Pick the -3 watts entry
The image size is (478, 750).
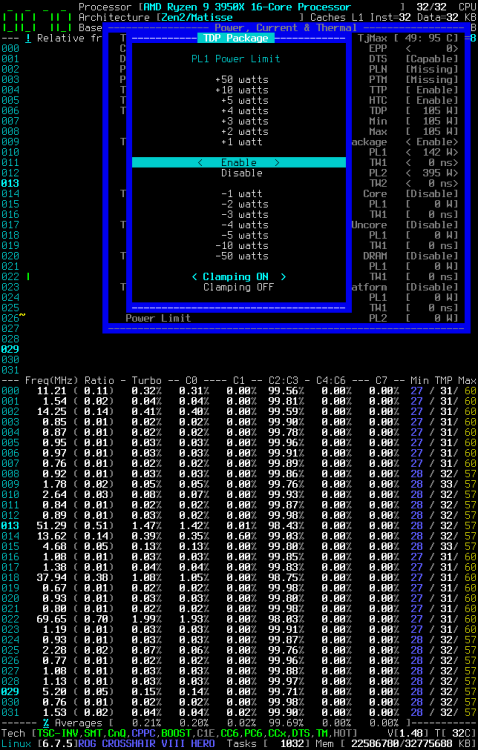click(x=245, y=215)
